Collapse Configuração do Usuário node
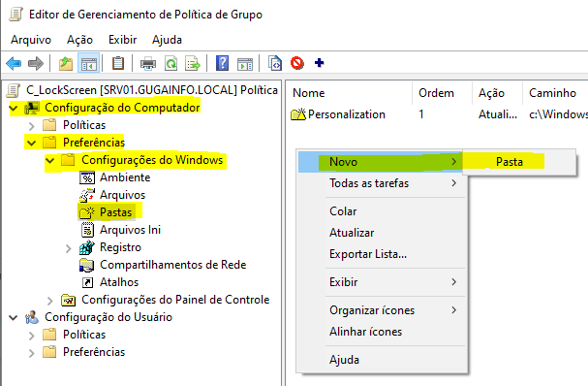Viewport: 588px width, 386px height. click(x=14, y=318)
